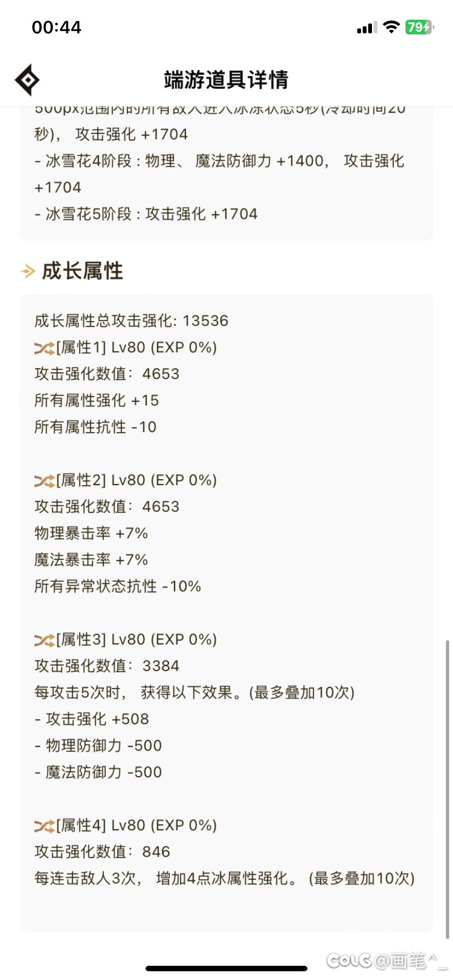Tap the [属性1] Lv80 header text
453x980 pixels.
[137, 347]
